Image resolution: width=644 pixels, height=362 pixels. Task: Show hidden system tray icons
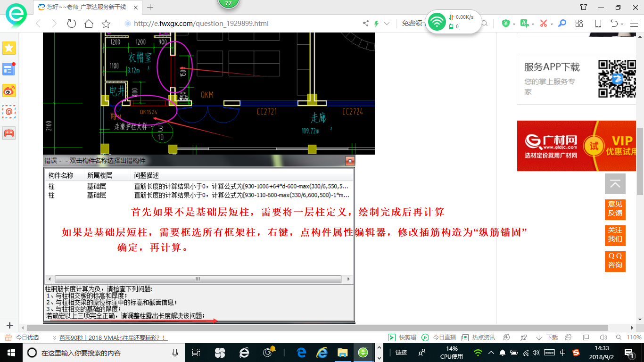(491, 353)
